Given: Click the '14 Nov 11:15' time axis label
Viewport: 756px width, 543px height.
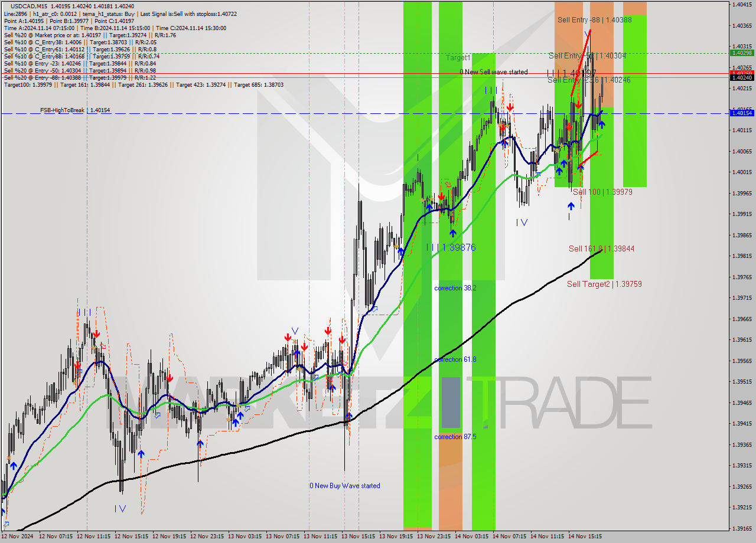Looking at the screenshot, I should [548, 537].
